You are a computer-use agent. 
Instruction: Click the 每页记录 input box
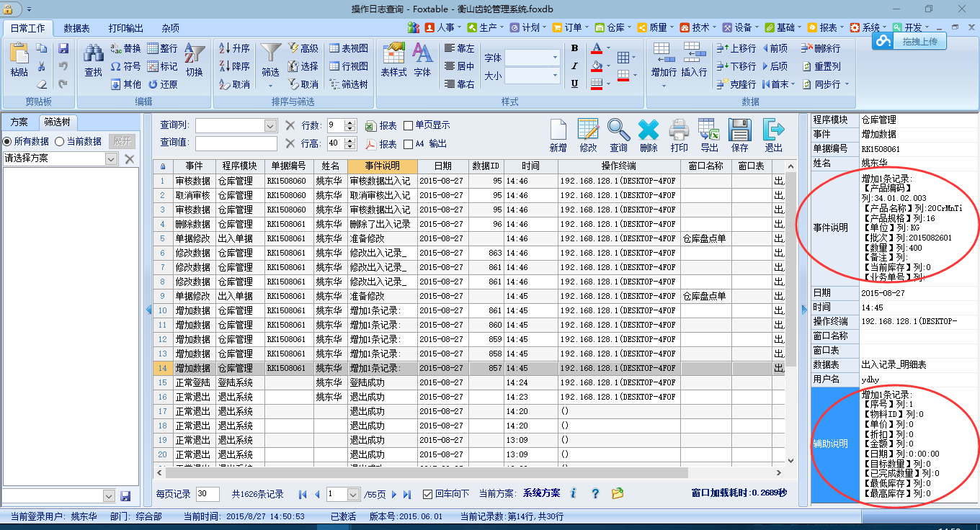point(208,494)
